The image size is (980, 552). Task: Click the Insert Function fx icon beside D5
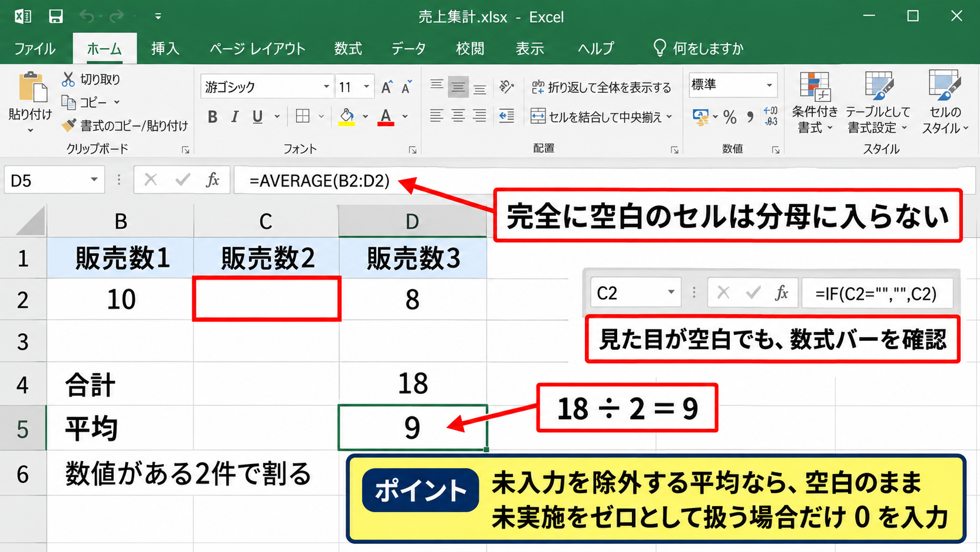point(213,180)
